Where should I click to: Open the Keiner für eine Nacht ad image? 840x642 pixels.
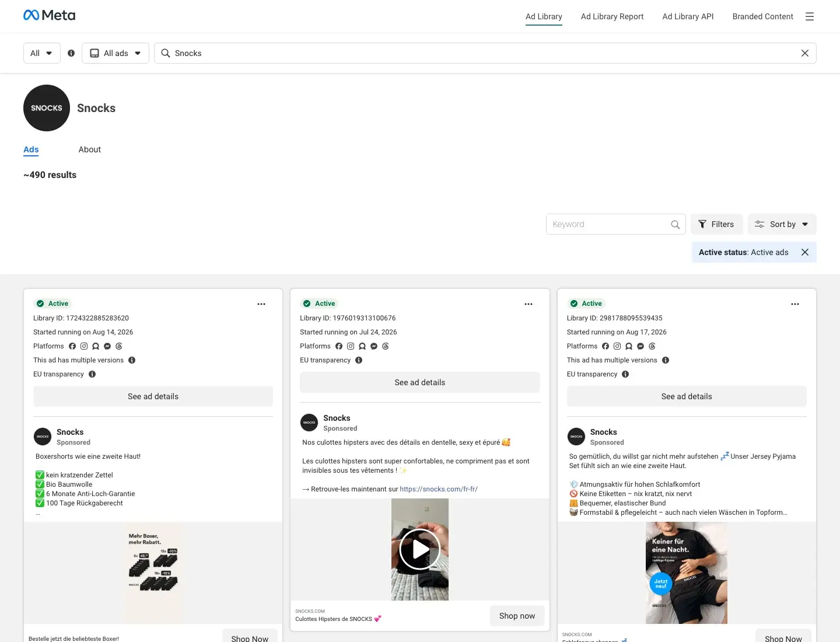(687, 573)
